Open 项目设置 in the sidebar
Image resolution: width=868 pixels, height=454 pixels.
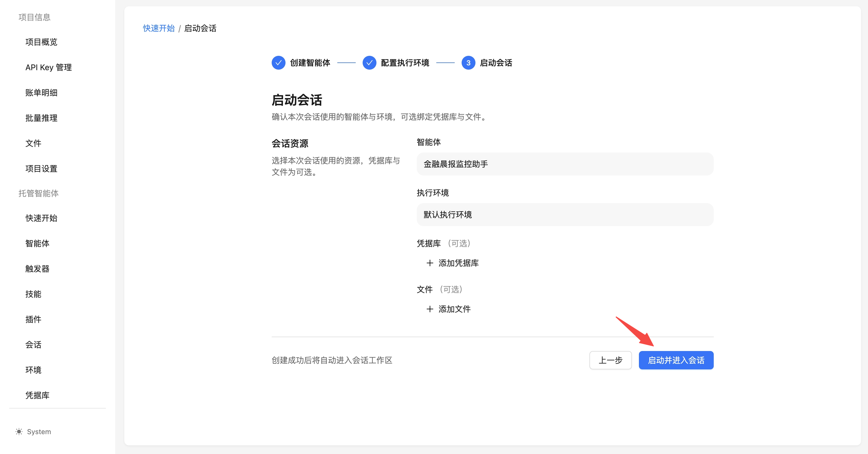41,168
